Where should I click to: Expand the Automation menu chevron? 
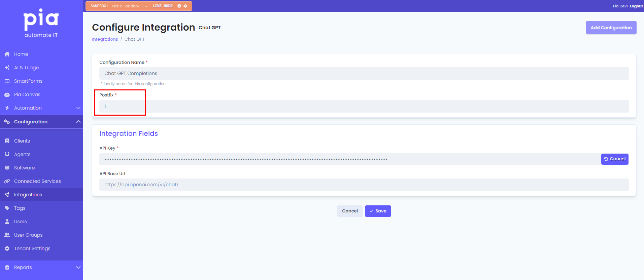tap(78, 108)
